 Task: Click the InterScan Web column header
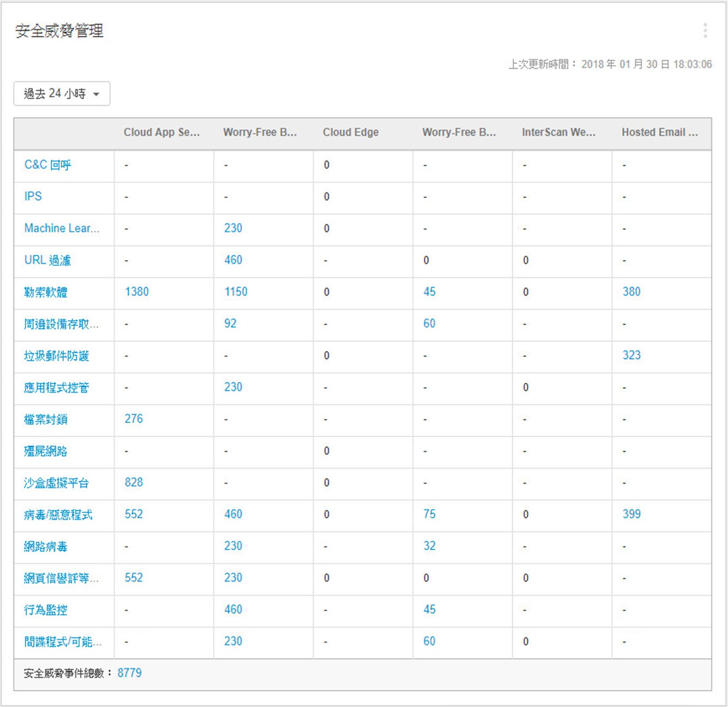558,132
